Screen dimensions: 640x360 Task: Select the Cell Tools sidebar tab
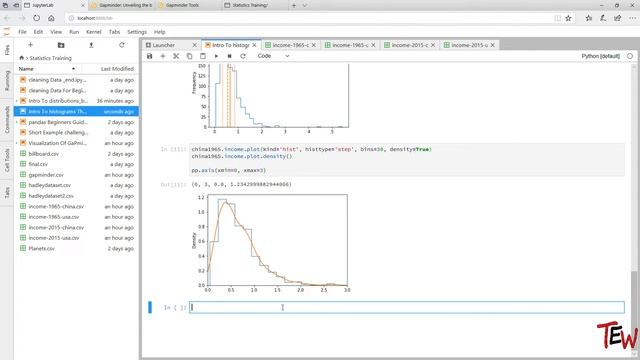point(7,160)
